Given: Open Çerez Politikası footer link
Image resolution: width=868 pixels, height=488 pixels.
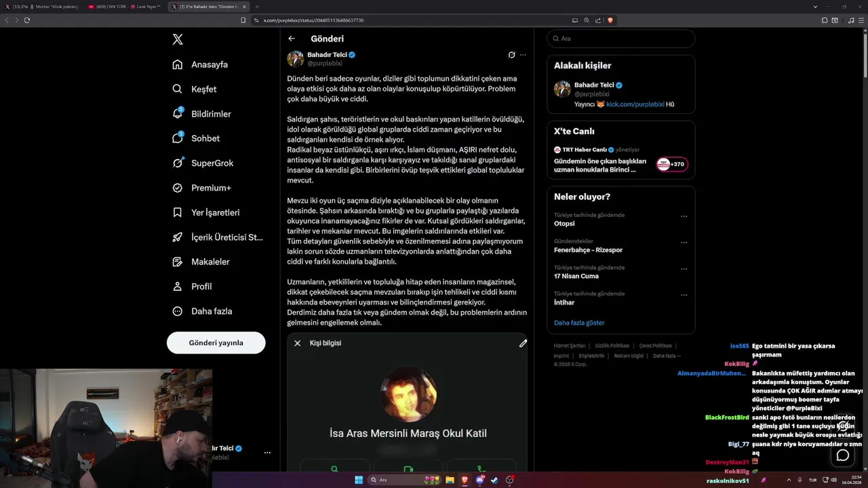Looking at the screenshot, I should pyautogui.click(x=656, y=346).
